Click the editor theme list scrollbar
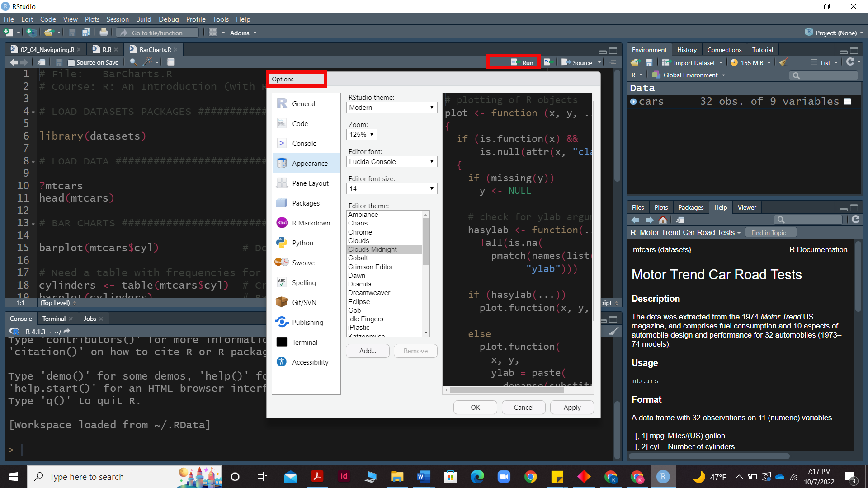 click(425, 242)
